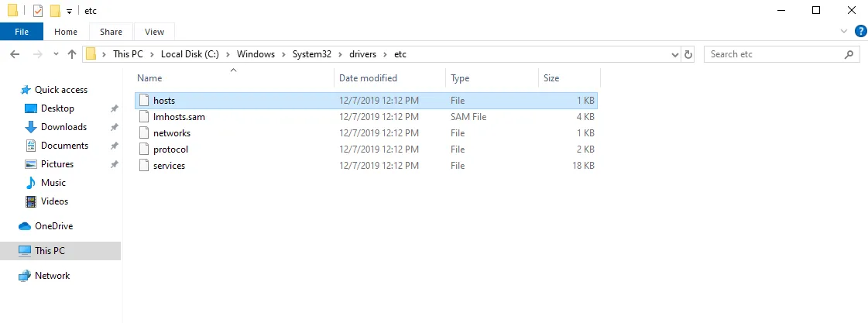Open Downloads in the navigation pane
The width and height of the screenshot is (868, 323).
63,127
